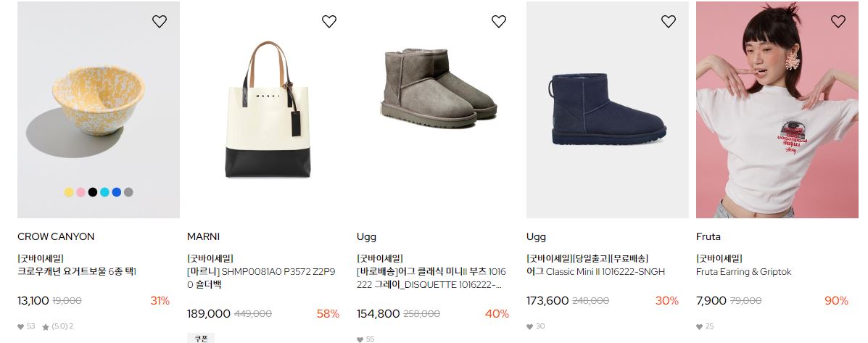This screenshot has width=868, height=343.
Task: Wishlist the Fruta earring product
Action: (x=838, y=22)
